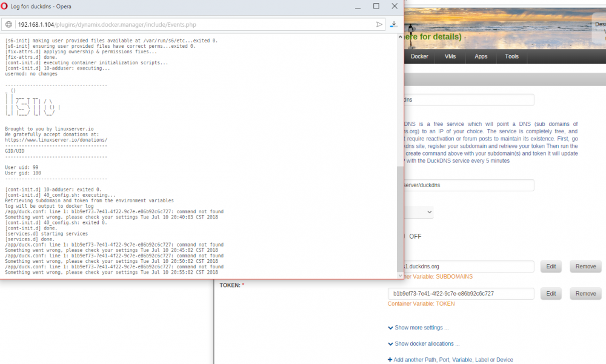Expand Show docker allocations
This screenshot has width=606, height=364.
pos(424,343)
